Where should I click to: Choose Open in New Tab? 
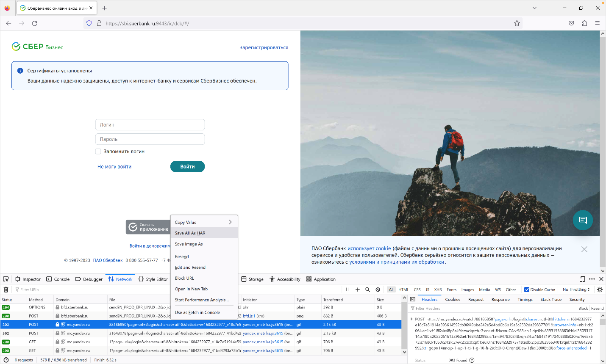[x=204, y=289]
